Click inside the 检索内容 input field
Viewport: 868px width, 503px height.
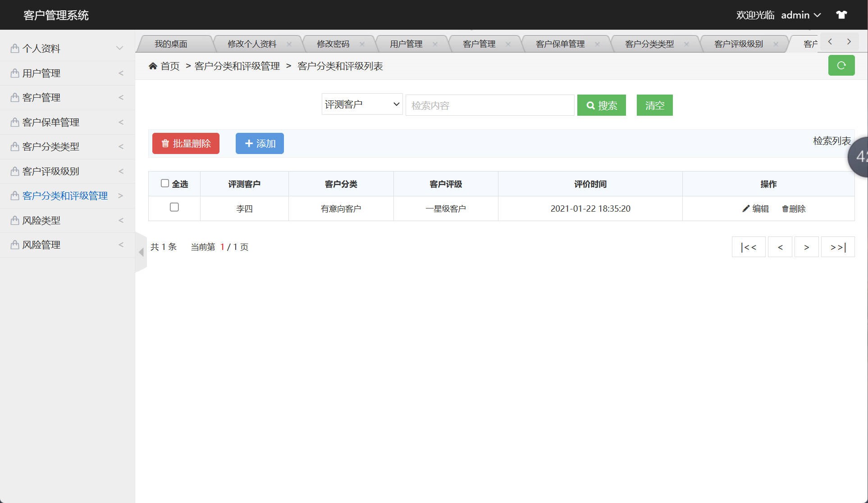pyautogui.click(x=489, y=105)
